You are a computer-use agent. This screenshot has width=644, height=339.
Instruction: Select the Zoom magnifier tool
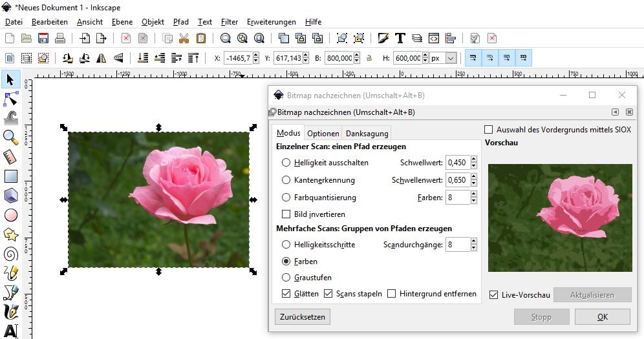point(10,136)
